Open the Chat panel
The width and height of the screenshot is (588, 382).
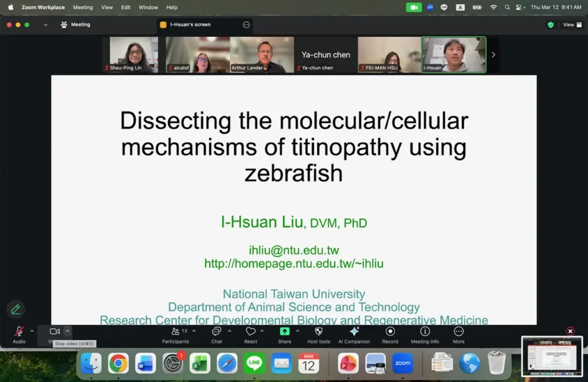point(216,335)
